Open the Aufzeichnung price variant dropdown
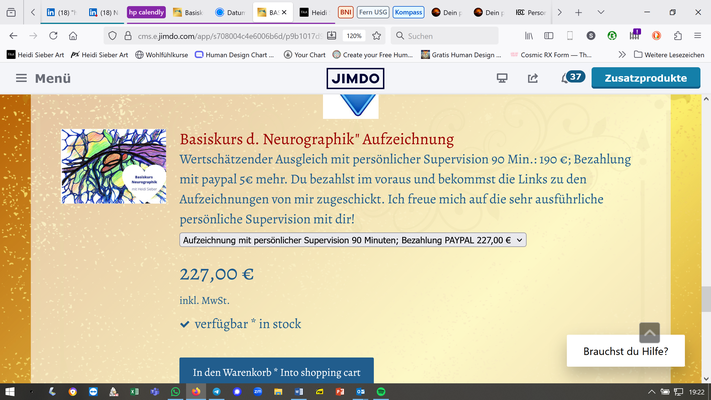This screenshot has width=711, height=400. point(353,240)
